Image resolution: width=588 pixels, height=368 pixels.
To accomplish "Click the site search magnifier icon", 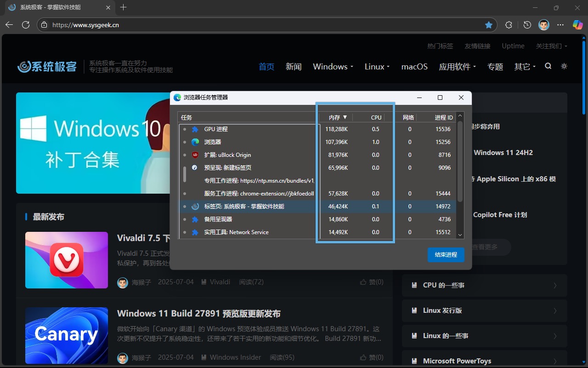I will (548, 66).
